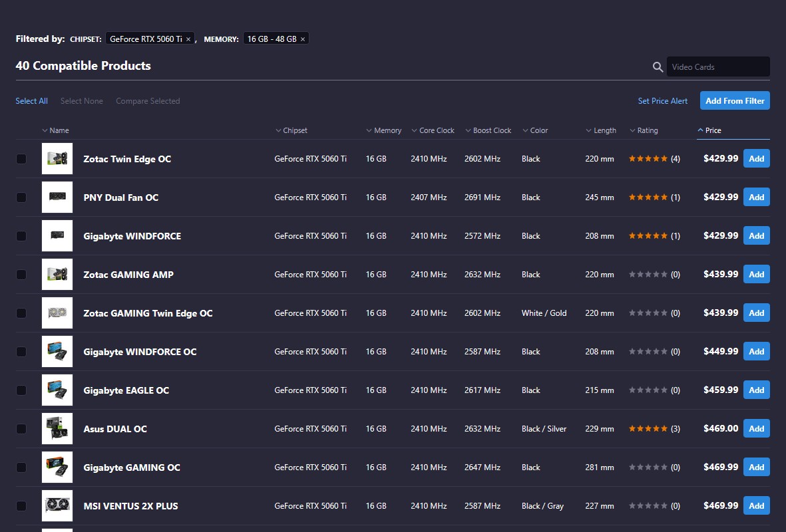Open Asus DUAL OC product thumbnail
The height and width of the screenshot is (532, 786).
pyautogui.click(x=57, y=429)
